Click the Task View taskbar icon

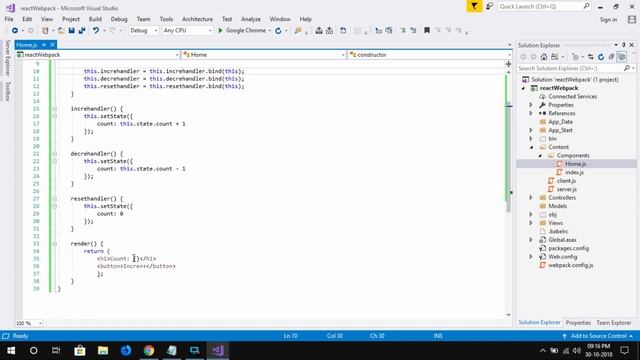pos(56,350)
